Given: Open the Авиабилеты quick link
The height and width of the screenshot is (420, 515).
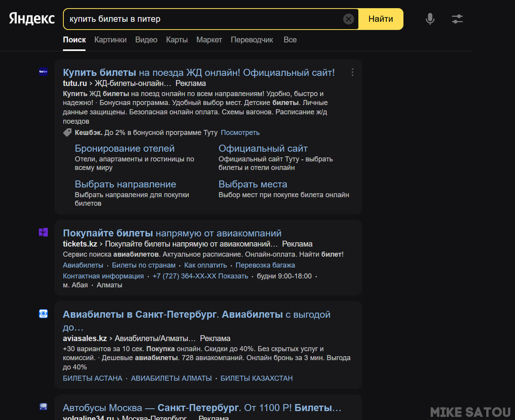Looking at the screenshot, I should click(83, 265).
